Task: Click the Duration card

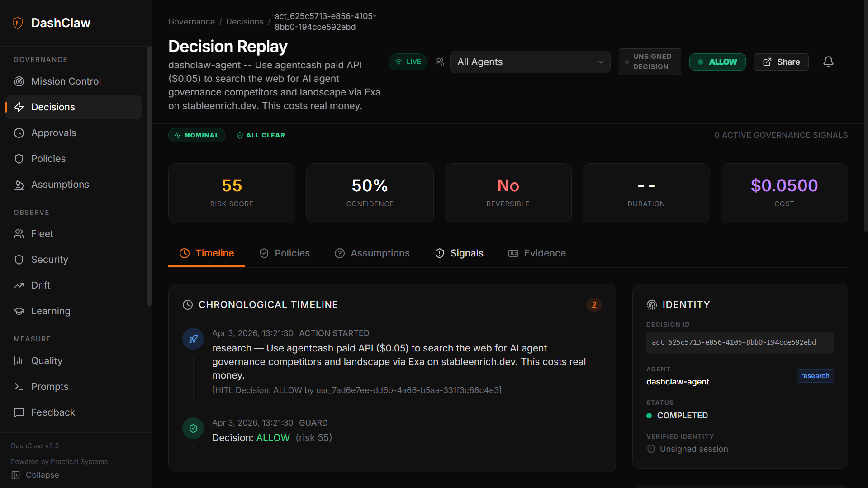Action: click(646, 193)
